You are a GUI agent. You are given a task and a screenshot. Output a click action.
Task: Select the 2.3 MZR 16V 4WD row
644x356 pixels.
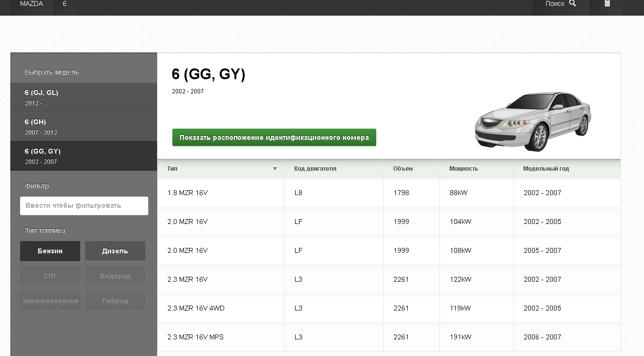(x=389, y=308)
